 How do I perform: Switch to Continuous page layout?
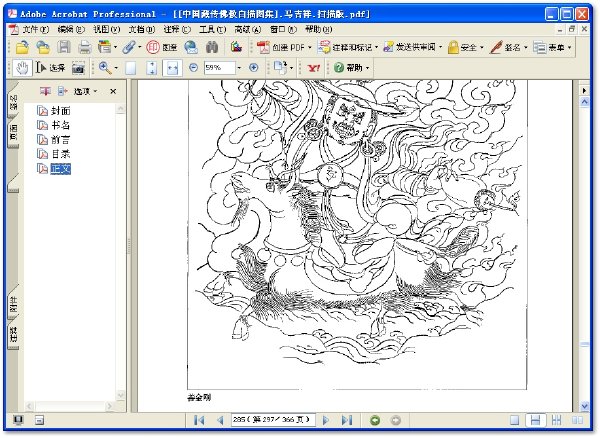coord(535,420)
